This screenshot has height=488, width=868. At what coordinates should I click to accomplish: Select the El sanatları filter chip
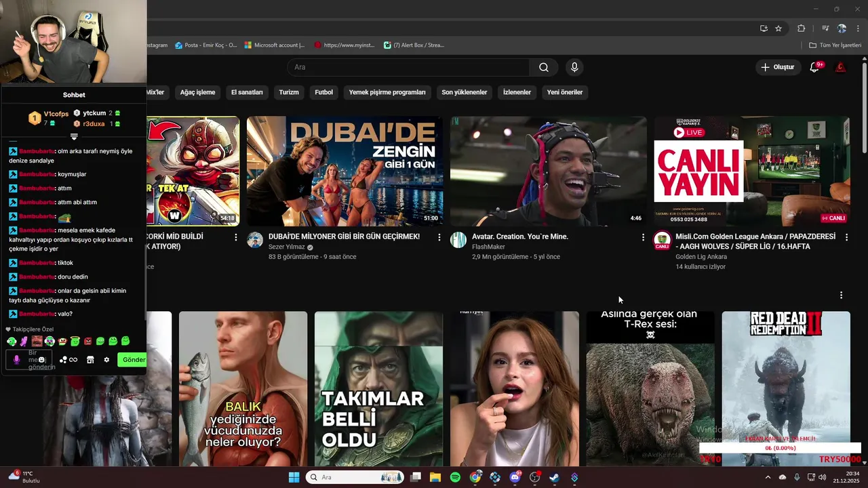pyautogui.click(x=247, y=92)
